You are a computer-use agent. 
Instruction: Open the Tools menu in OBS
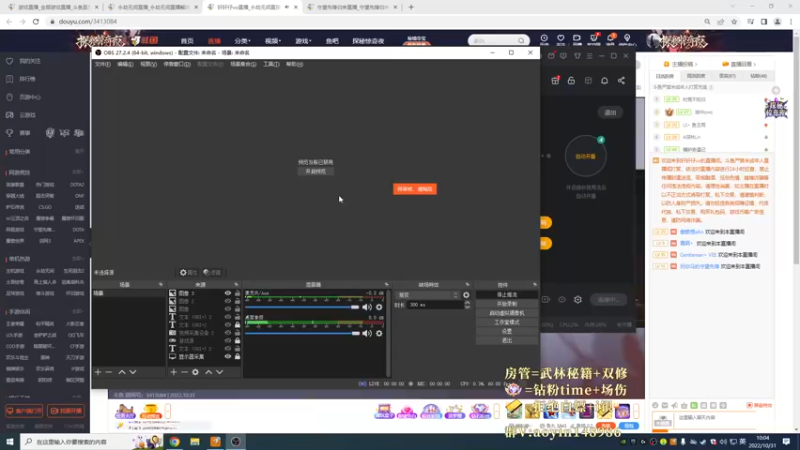271,64
